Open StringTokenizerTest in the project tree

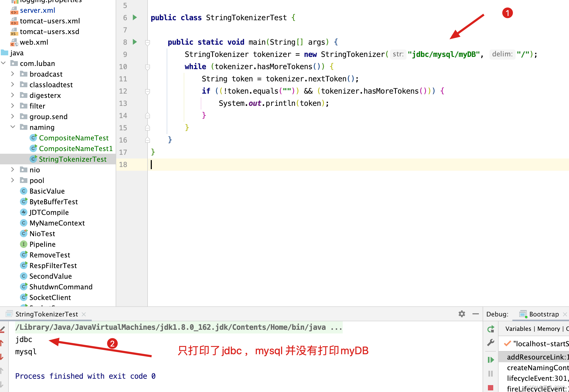73,159
